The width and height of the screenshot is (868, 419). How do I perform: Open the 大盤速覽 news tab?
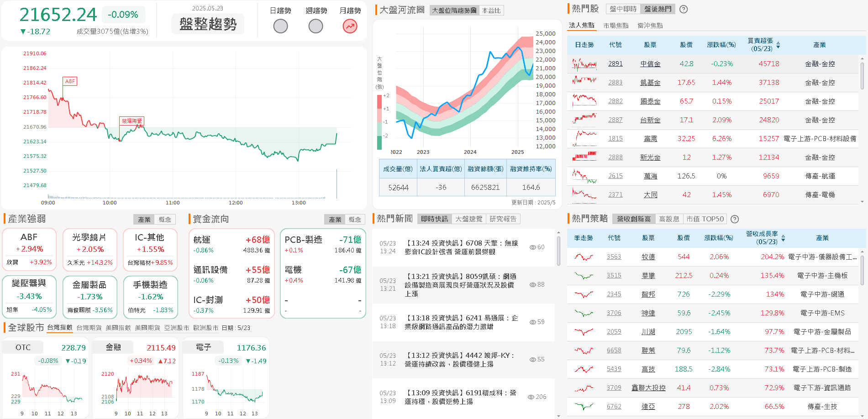pyautogui.click(x=469, y=219)
